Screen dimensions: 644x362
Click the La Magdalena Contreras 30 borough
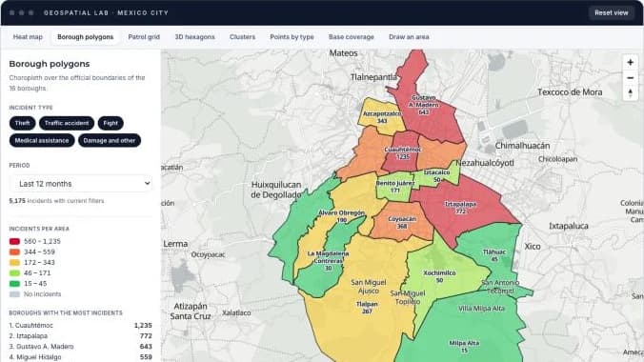(x=328, y=260)
